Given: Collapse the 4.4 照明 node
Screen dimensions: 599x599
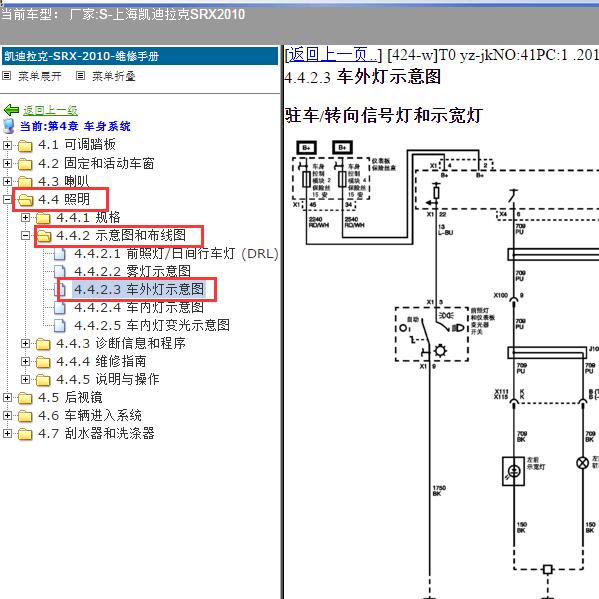Looking at the screenshot, I should (7, 199).
